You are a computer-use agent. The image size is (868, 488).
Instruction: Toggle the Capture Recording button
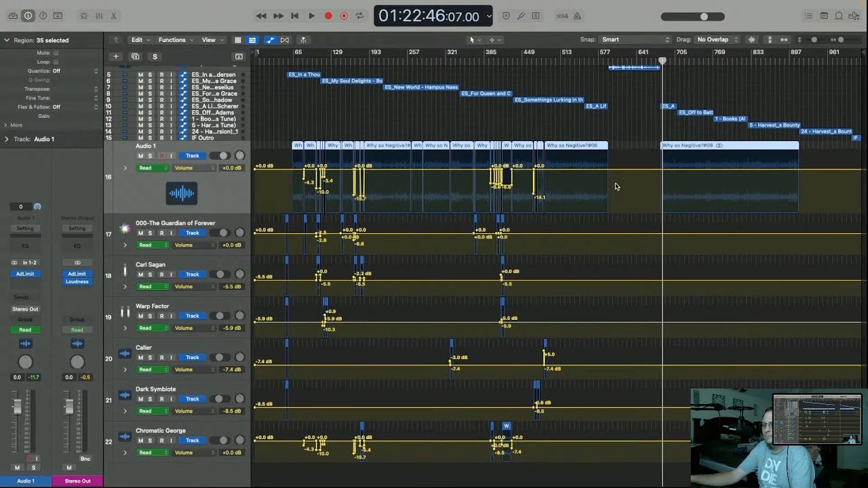pos(344,16)
